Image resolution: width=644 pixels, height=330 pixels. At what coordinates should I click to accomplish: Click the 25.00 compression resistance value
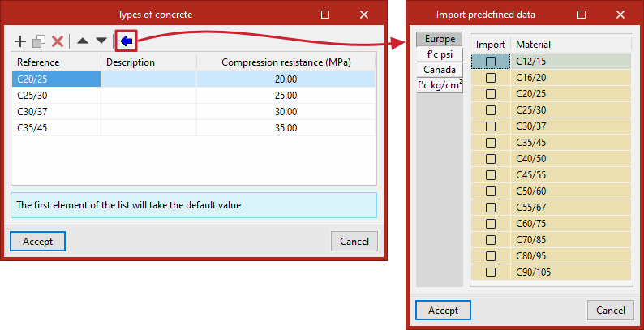[x=286, y=96]
